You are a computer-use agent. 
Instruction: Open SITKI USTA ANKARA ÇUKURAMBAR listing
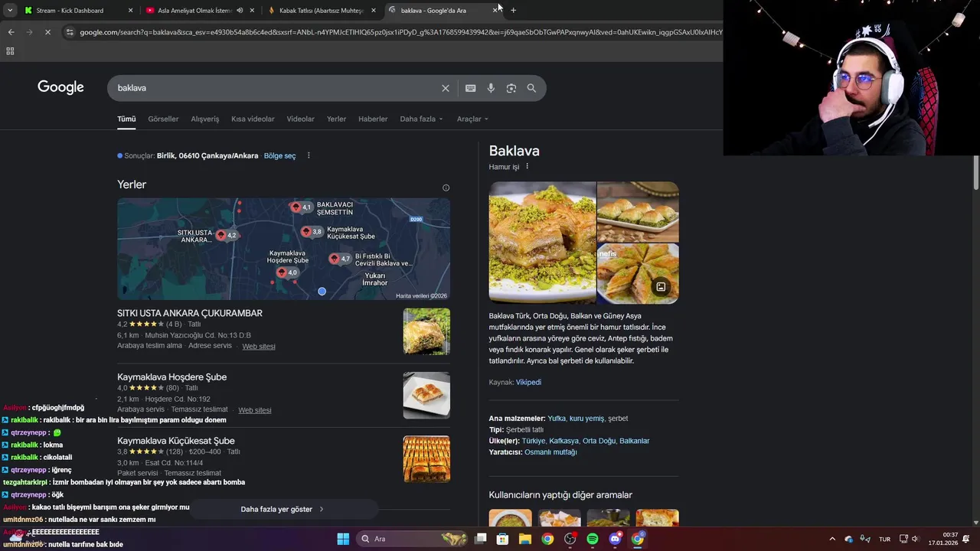coord(190,313)
